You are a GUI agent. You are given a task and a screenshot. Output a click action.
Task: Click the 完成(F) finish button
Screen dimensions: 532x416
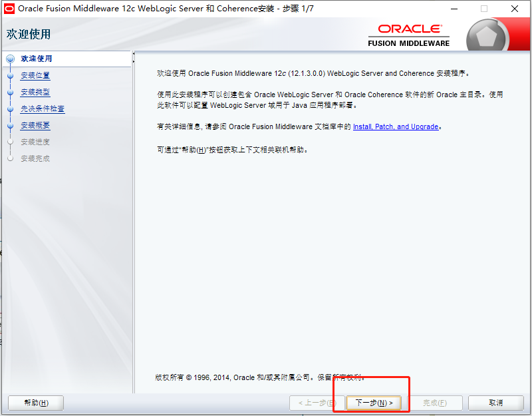[x=435, y=403]
